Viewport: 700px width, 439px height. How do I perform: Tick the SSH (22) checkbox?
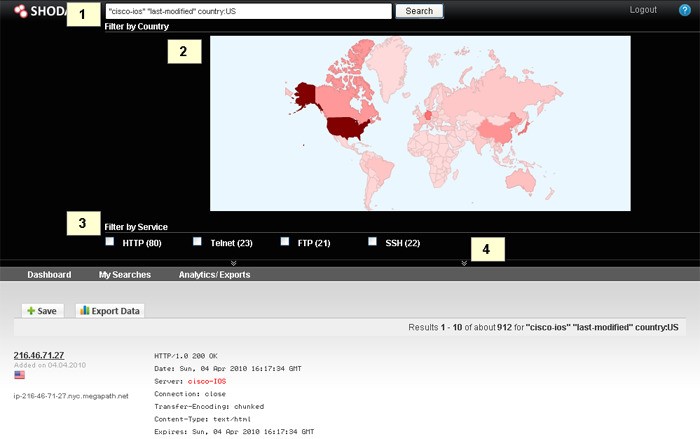[x=372, y=242]
